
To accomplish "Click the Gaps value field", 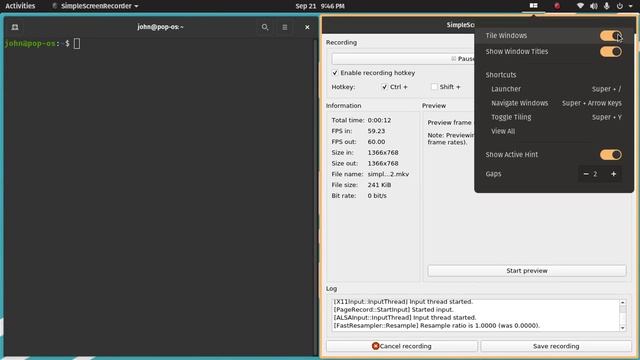I will point(595,174).
